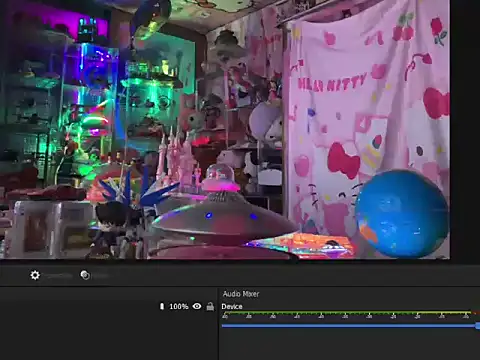Open the Filters icon beside Properties
The height and width of the screenshot is (360, 480).
85,275
